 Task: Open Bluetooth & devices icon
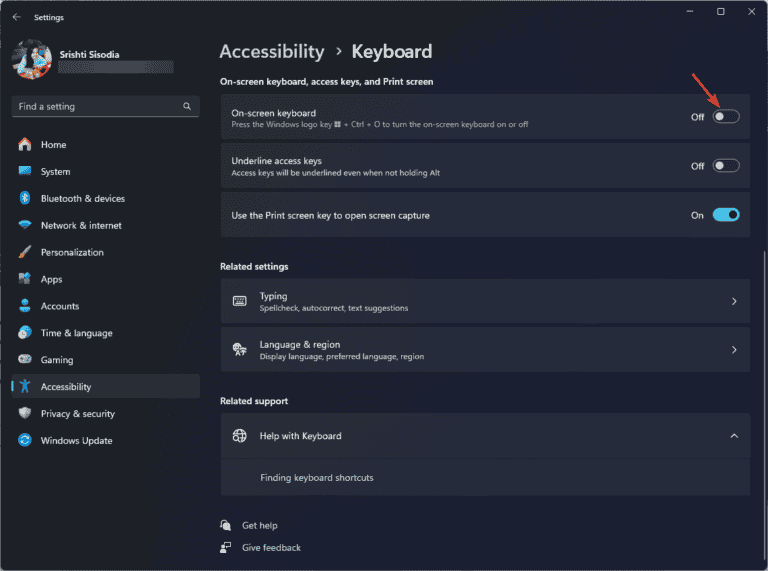[x=25, y=199]
